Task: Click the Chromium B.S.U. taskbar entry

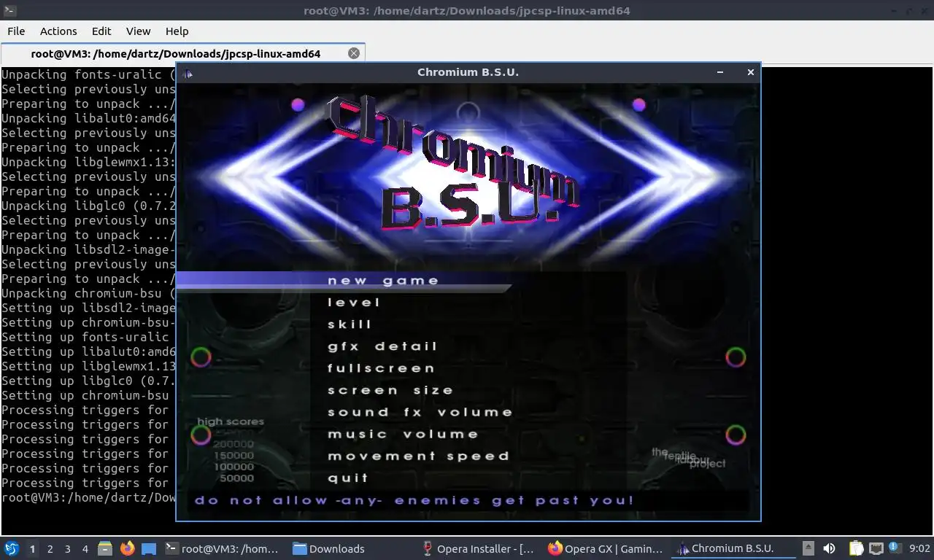Action: [x=733, y=548]
